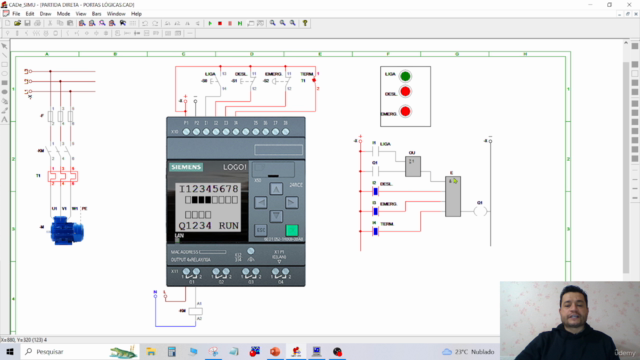Copy selection with the Copy icon

coord(60,23)
